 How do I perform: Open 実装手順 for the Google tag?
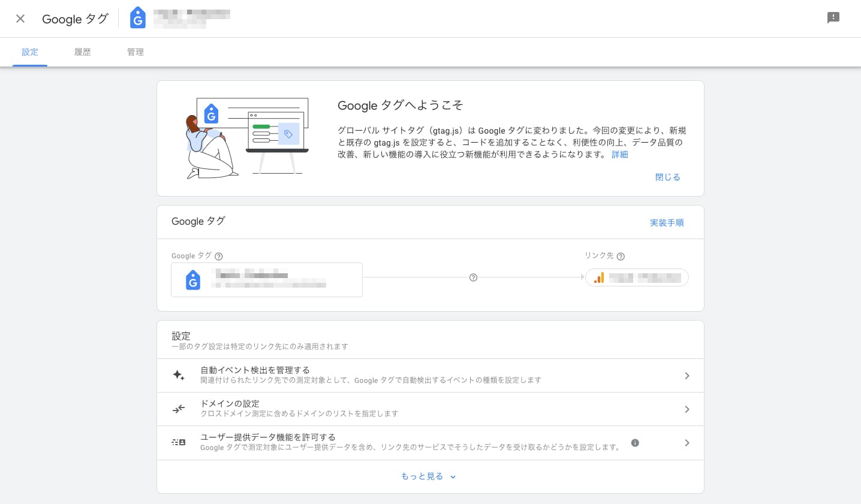tap(667, 222)
